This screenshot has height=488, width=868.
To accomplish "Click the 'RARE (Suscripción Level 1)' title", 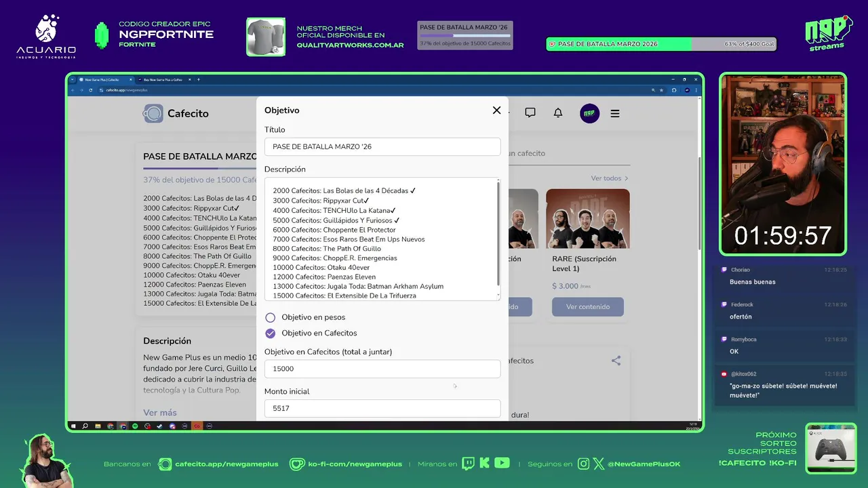I will (x=585, y=264).
